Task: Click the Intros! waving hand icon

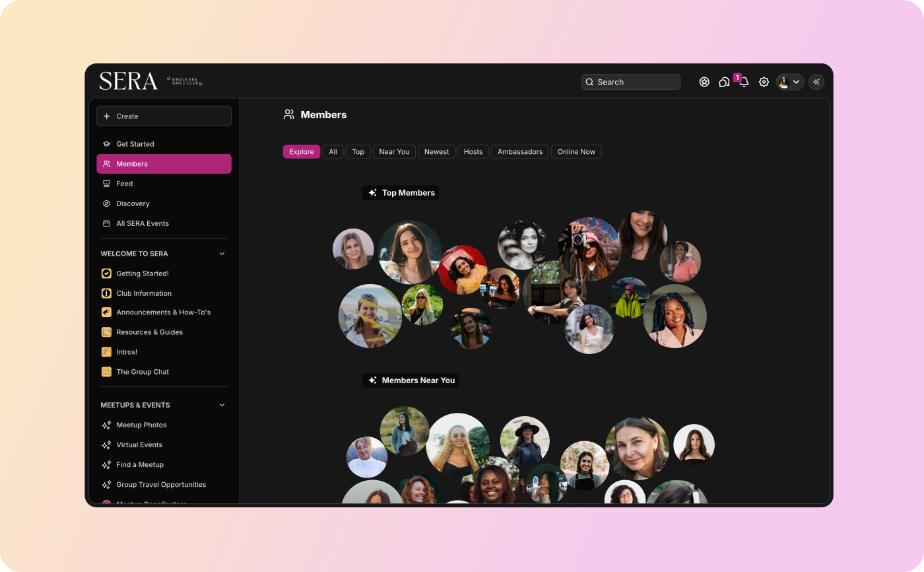Action: 106,352
